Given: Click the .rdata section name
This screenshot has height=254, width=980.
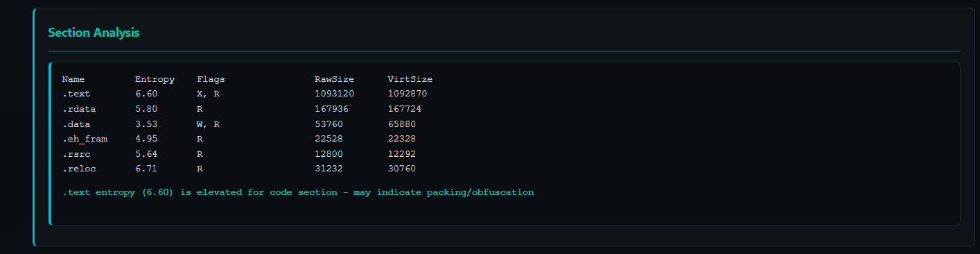Looking at the screenshot, I should point(79,109).
